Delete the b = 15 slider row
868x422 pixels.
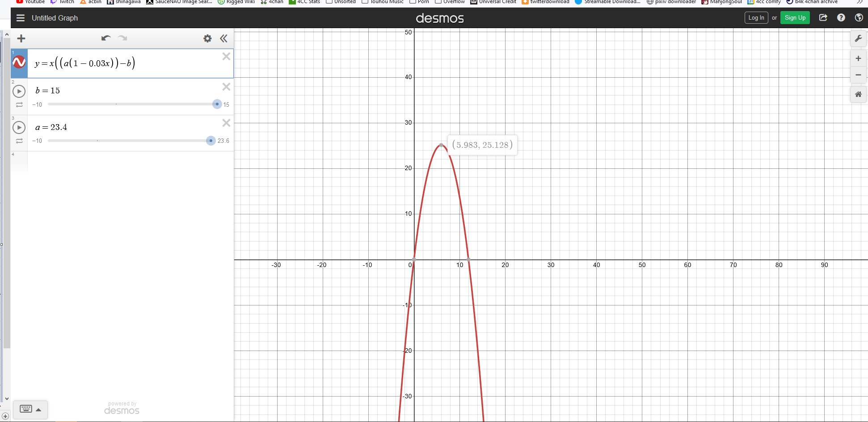coord(226,87)
